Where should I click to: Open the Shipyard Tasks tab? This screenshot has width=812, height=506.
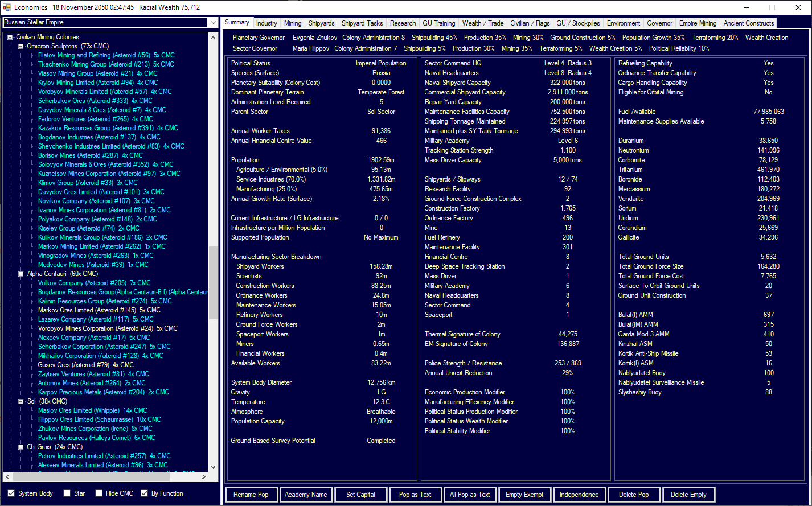pyautogui.click(x=362, y=23)
